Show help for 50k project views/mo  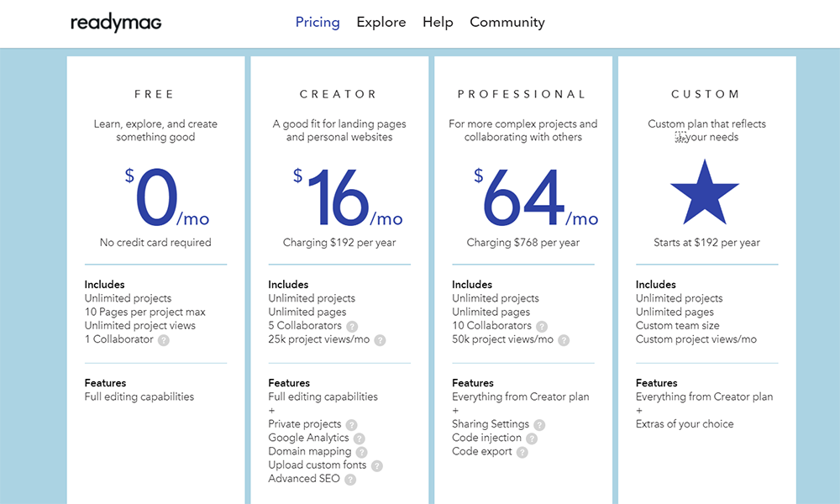tap(564, 340)
